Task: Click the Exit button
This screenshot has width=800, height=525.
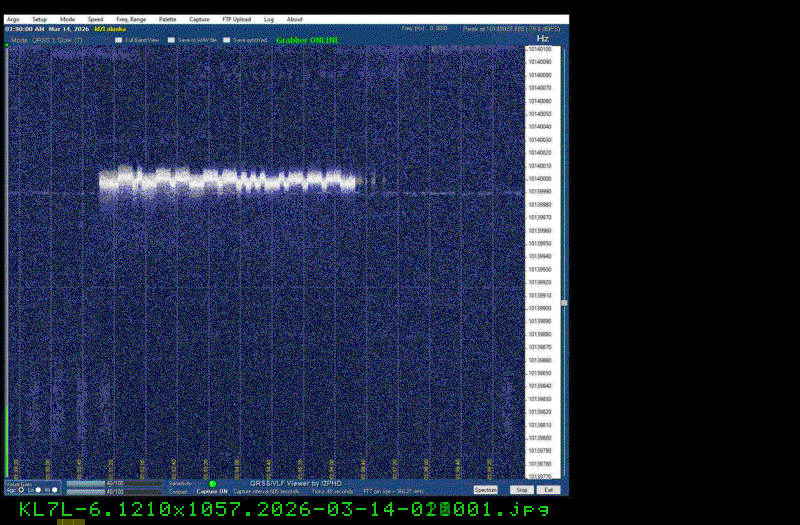Action: (548, 490)
